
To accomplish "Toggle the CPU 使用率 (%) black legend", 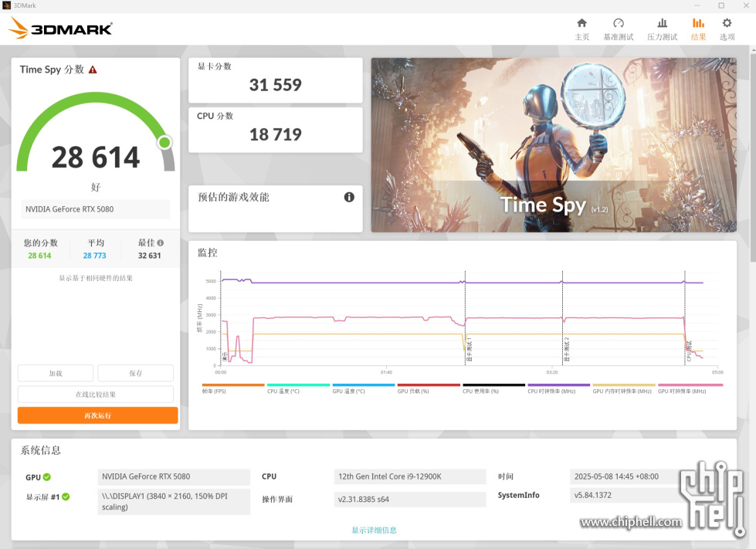I will tap(493, 388).
